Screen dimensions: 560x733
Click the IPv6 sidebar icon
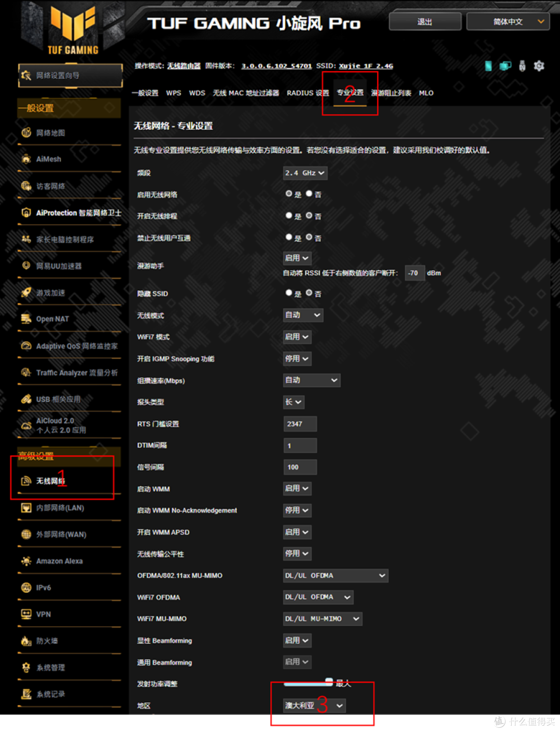(x=26, y=588)
